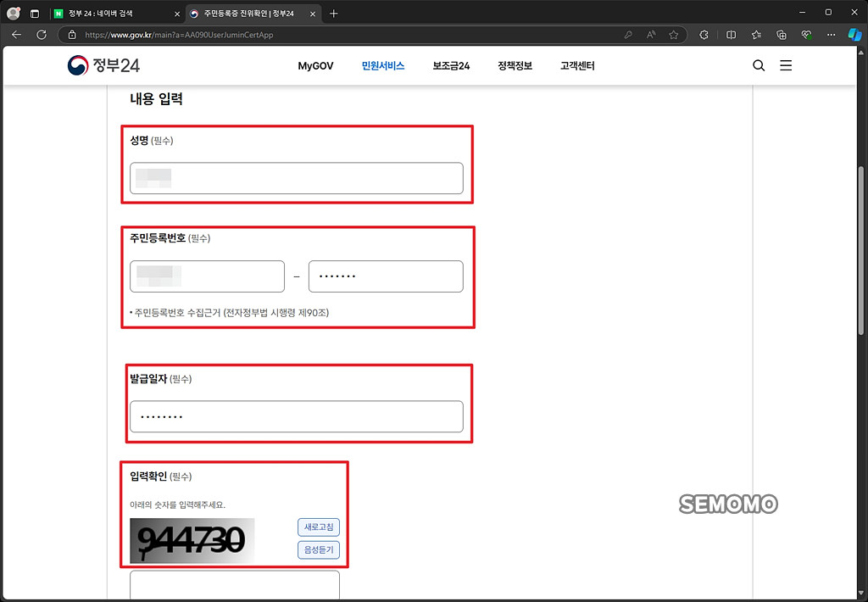Viewport: 868px width, 602px height.
Task: Open the 민원서비스 menu
Action: pyautogui.click(x=383, y=66)
